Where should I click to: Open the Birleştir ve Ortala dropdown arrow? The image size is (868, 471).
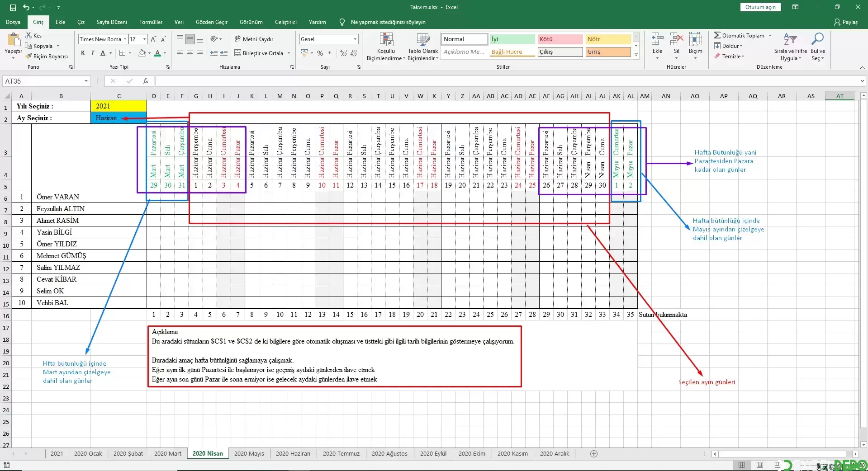point(289,53)
